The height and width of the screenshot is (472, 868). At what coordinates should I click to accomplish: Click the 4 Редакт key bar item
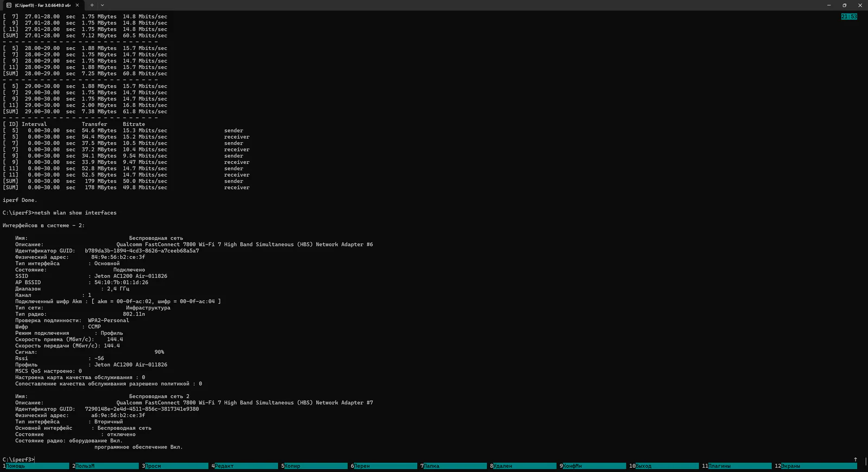pos(246,466)
